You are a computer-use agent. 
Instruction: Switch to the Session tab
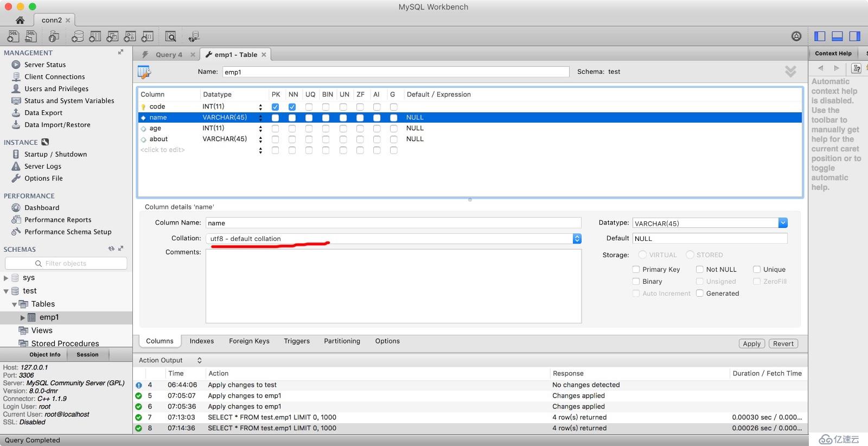coord(87,355)
